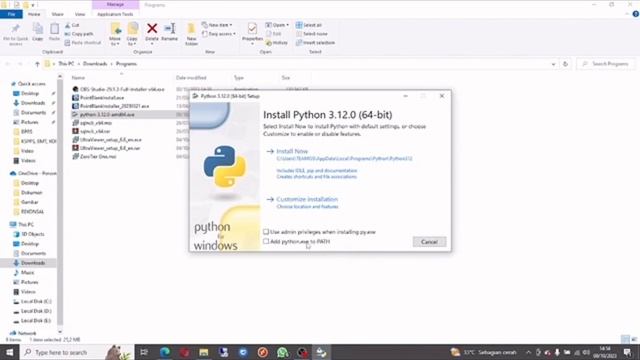
Task: Open the Application Tools tab
Action: point(115,14)
